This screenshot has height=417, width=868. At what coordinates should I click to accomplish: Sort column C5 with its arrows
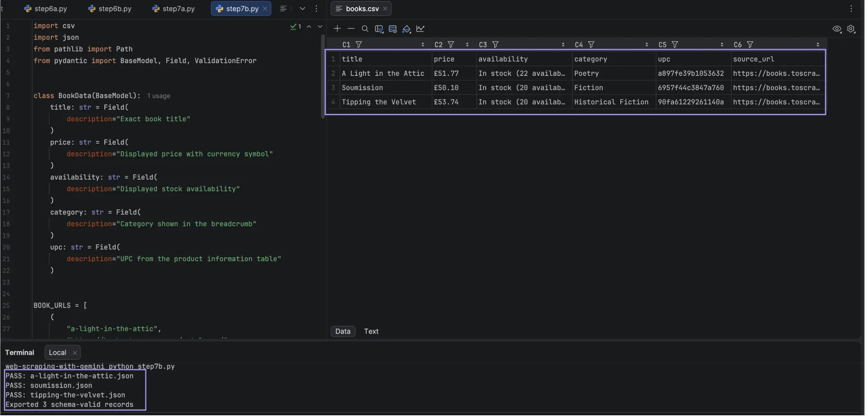(x=722, y=44)
